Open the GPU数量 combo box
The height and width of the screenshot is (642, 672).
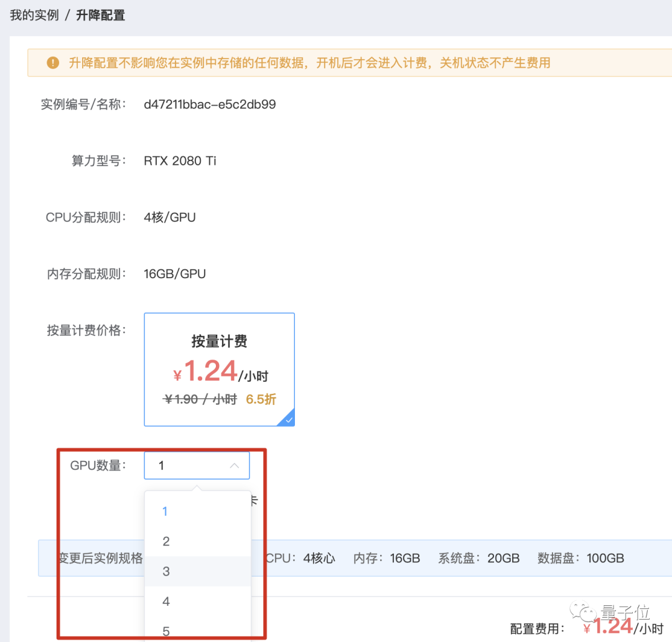[x=197, y=465]
